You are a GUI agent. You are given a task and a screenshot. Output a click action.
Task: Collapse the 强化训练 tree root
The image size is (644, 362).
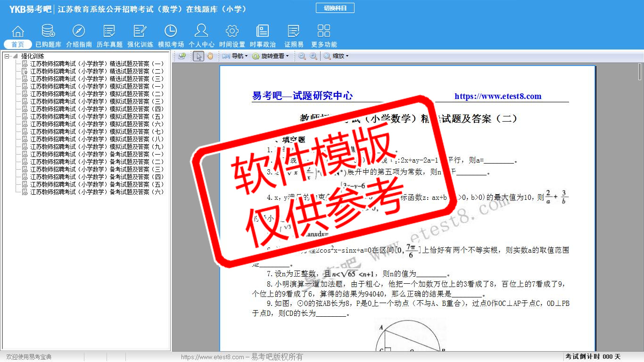pyautogui.click(x=7, y=56)
